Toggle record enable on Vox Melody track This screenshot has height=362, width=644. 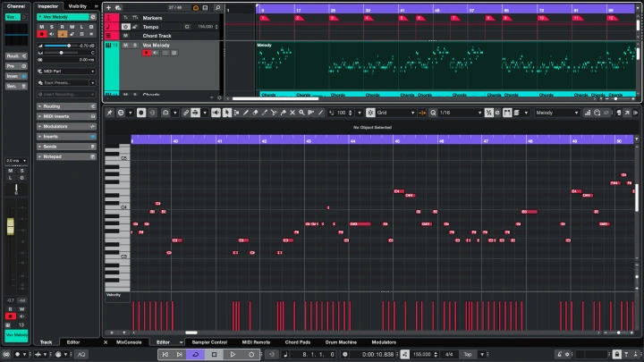point(146,53)
